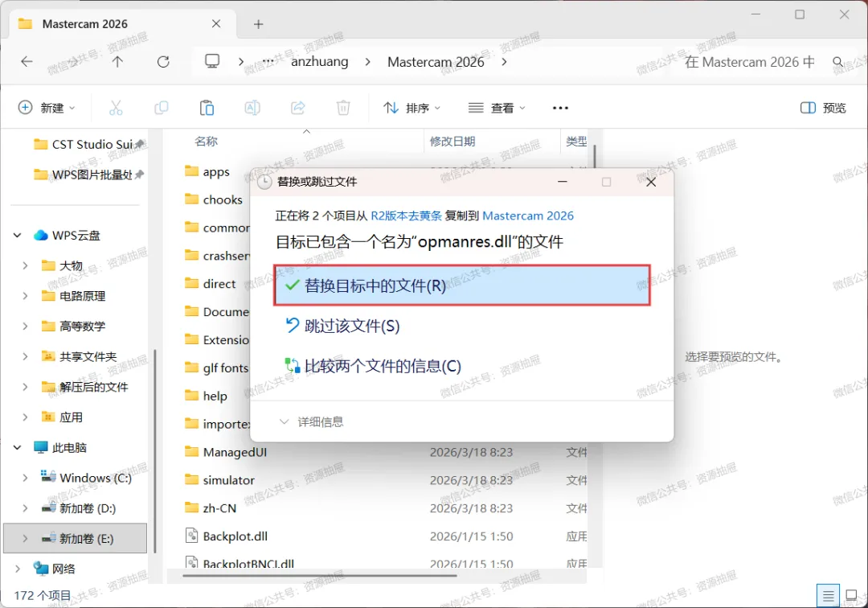868x608 pixels.
Task: Choose 跳过该文件(S)
Action: click(342, 326)
